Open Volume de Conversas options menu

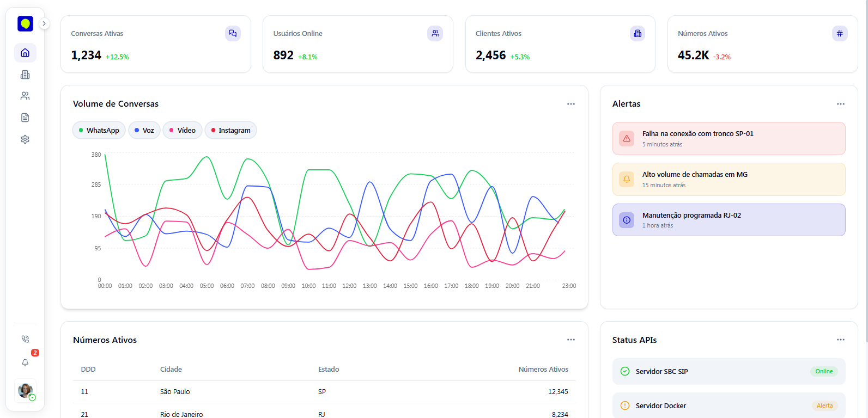tap(570, 104)
